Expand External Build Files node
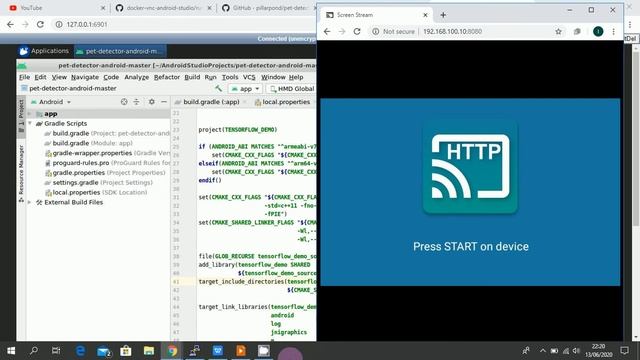 click(29, 202)
